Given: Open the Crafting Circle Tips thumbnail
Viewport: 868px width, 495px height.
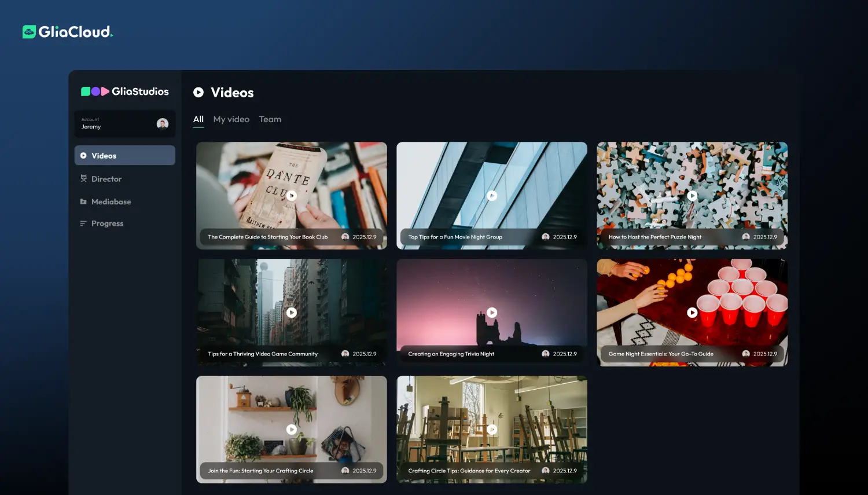Looking at the screenshot, I should [x=492, y=417].
